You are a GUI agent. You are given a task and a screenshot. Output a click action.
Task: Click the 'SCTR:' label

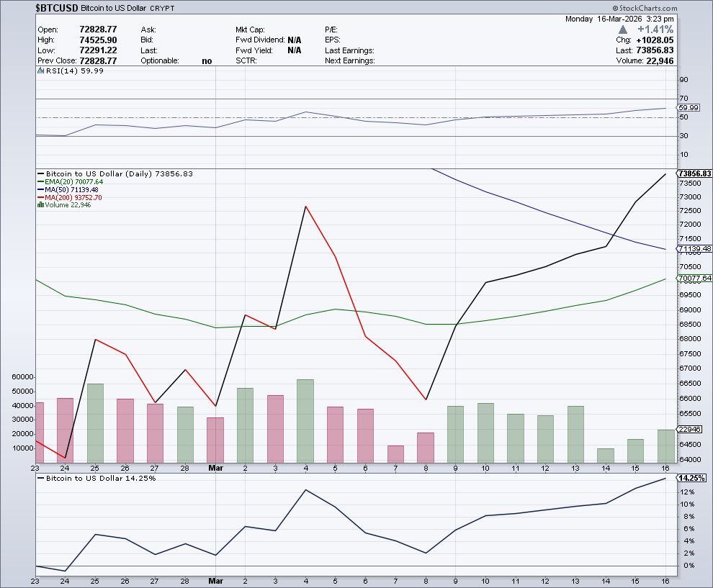pos(246,61)
